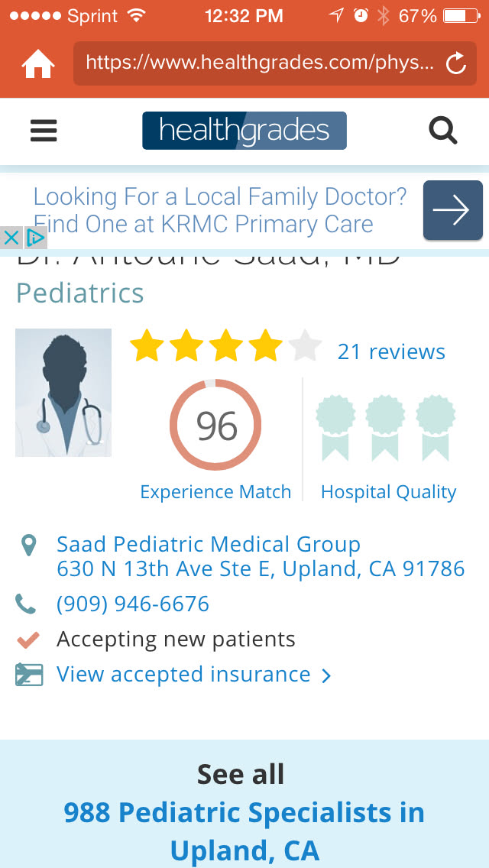
Task: Tap the AdChoices triangle icon
Action: [x=35, y=238]
